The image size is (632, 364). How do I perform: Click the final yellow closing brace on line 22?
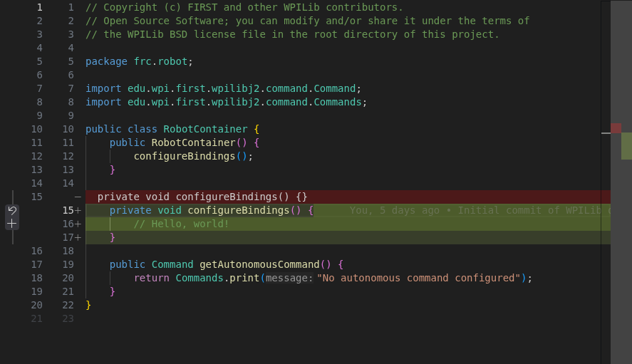pos(88,305)
